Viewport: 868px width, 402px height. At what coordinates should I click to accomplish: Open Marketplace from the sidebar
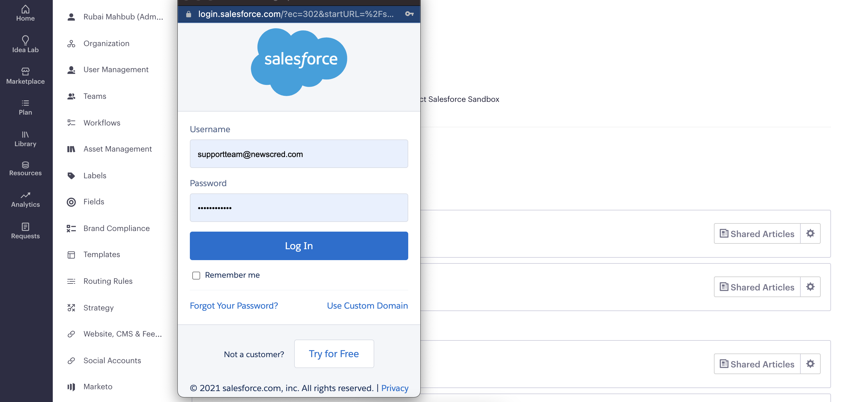point(25,76)
